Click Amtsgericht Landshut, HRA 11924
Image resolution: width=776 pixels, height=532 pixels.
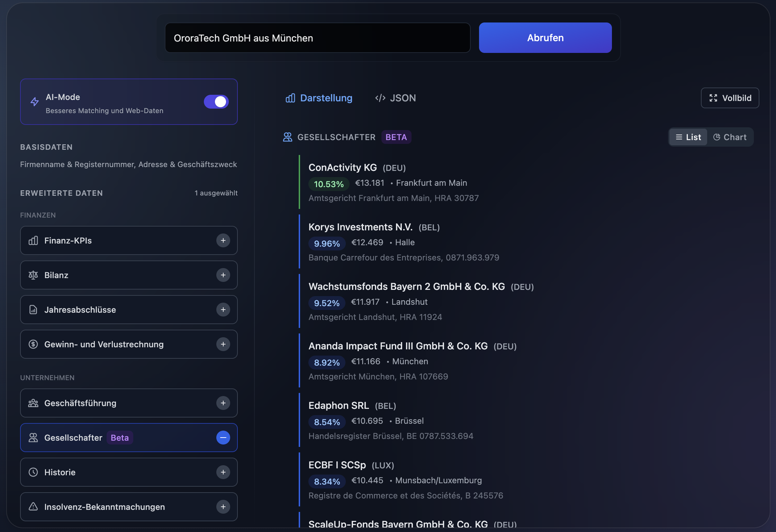pos(375,317)
